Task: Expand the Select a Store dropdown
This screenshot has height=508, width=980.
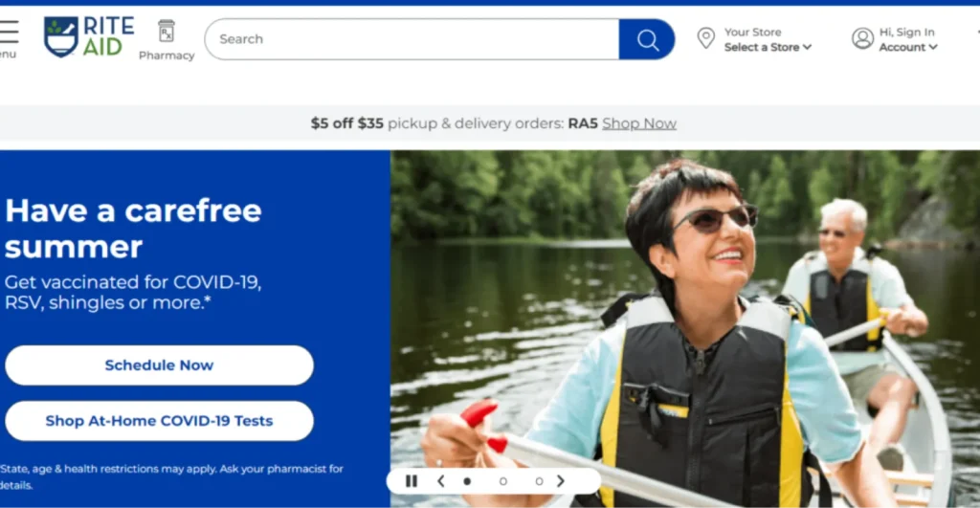Action: 768,47
